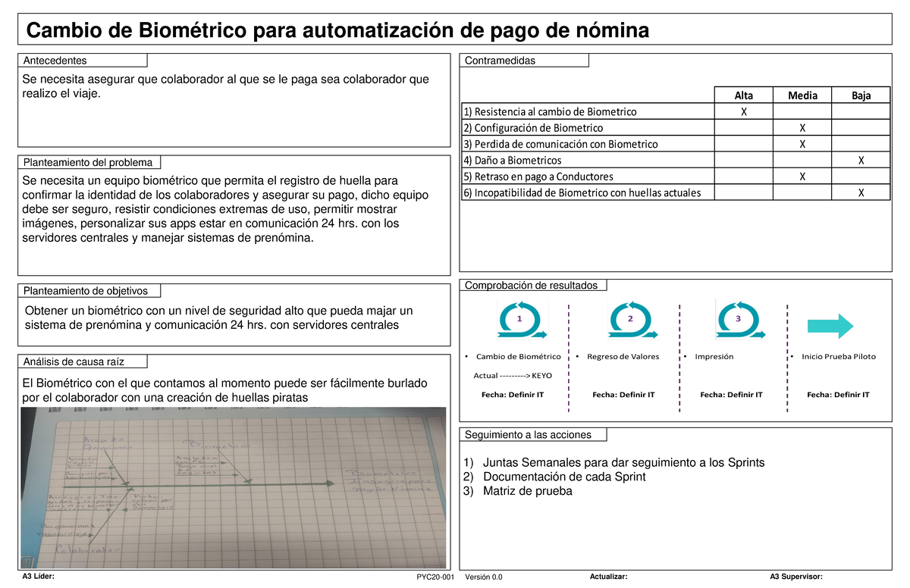
Task: Click the Sprint 2 cycle icon above Regreso de Valores
Action: (632, 320)
